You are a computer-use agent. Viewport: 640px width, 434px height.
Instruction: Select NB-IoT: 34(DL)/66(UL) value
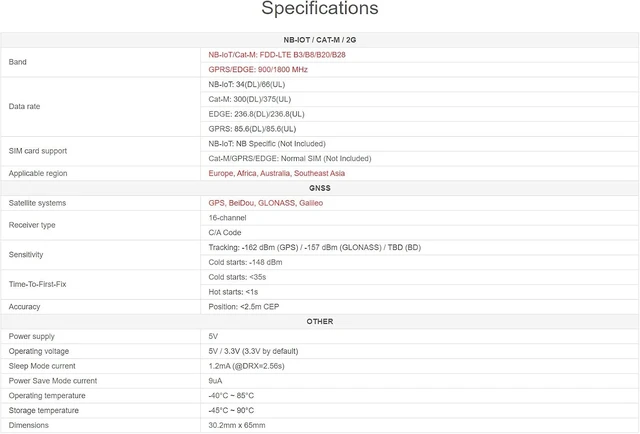pos(247,85)
